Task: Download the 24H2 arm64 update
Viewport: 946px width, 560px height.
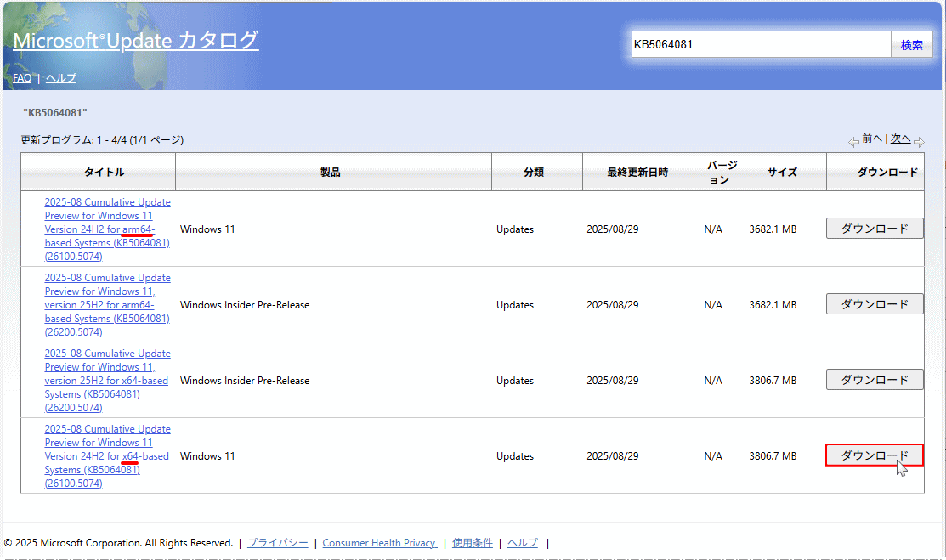Action: [875, 229]
